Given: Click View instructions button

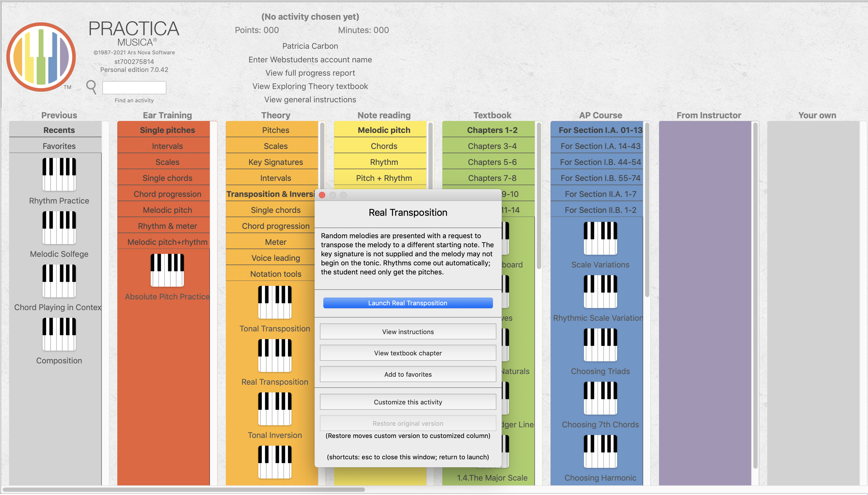Looking at the screenshot, I should pos(408,331).
